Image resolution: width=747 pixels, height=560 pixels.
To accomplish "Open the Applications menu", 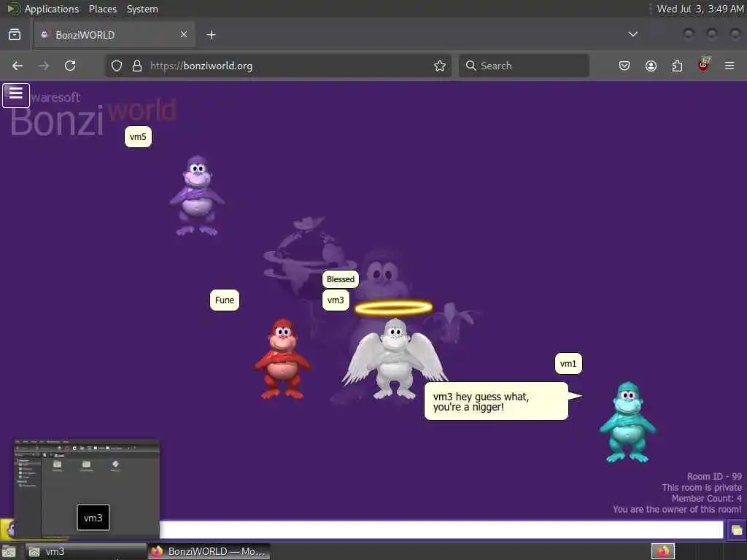I will pos(52,9).
